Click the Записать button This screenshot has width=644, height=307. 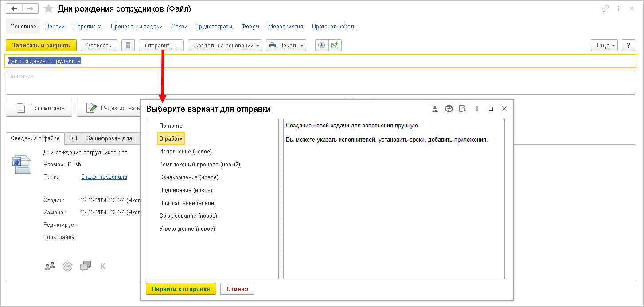tap(99, 45)
